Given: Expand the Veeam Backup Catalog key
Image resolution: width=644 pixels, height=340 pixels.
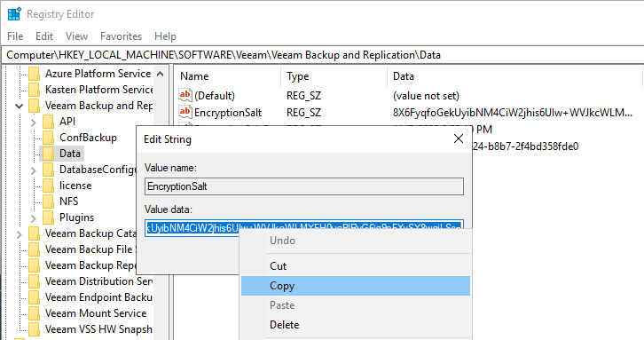Looking at the screenshot, I should [19, 234].
